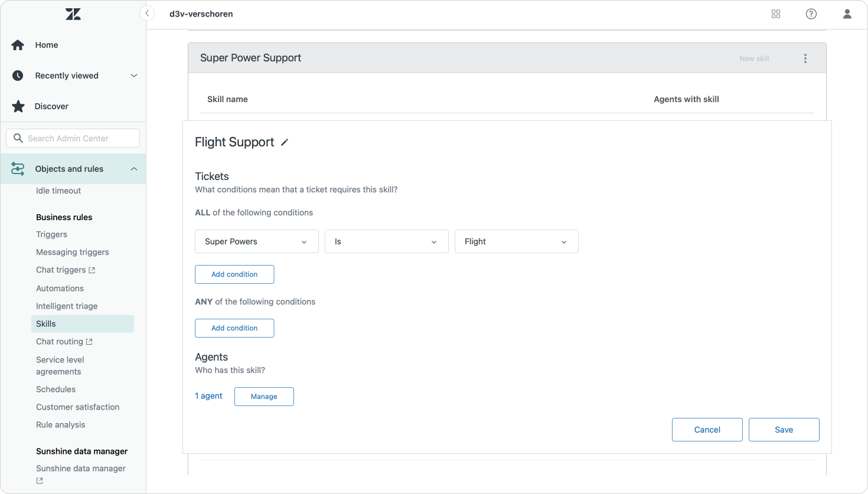
Task: Open Schedules page
Action: [x=56, y=390]
